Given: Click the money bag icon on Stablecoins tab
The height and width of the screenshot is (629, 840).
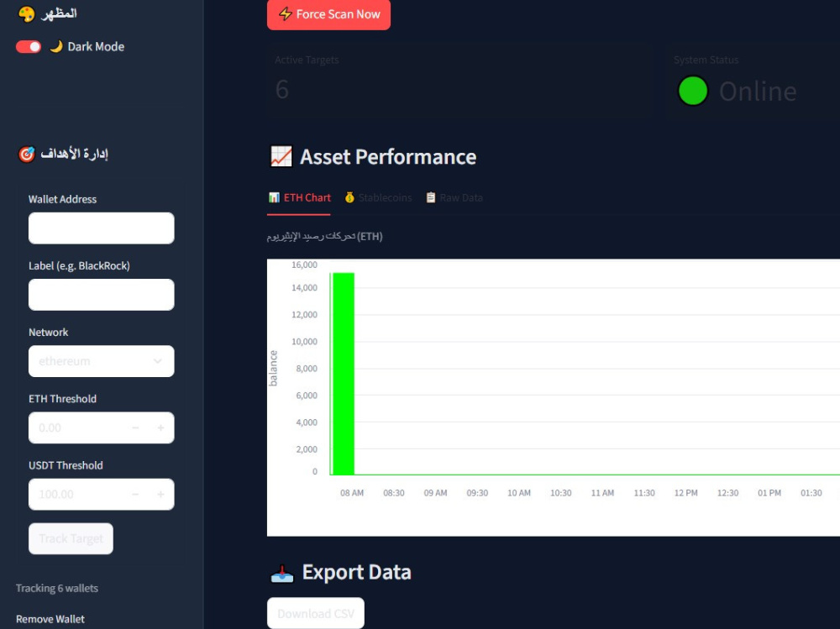Looking at the screenshot, I should (349, 197).
